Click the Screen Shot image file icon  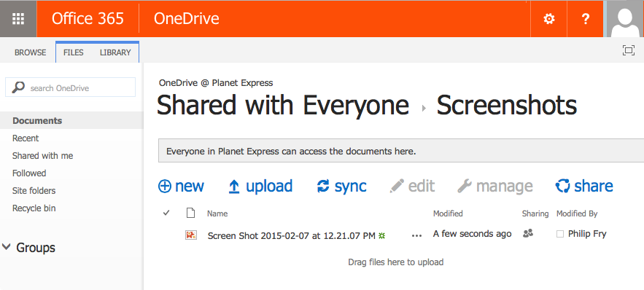coord(191,235)
